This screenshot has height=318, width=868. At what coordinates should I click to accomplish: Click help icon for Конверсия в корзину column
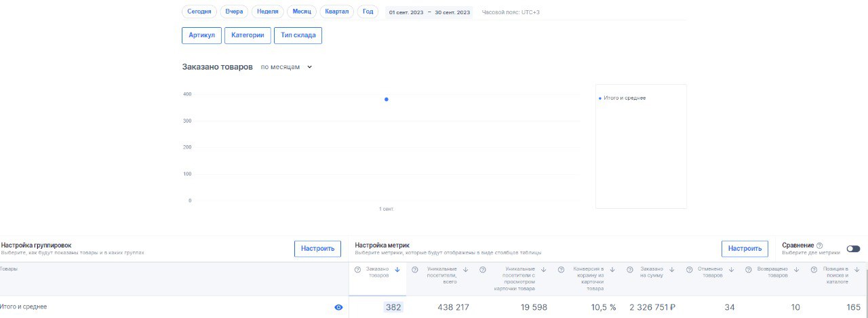[561, 270]
